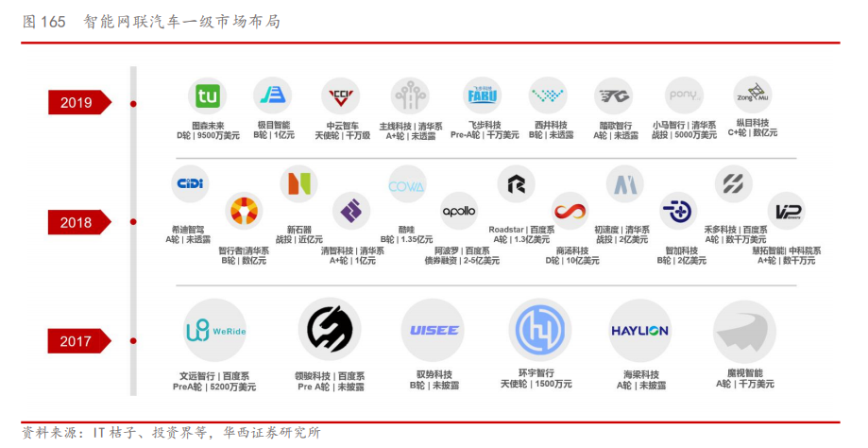Viewport: 868px width, 448px height.
Task: Click the text 主线科技 | 清华系
Action: pos(411,127)
